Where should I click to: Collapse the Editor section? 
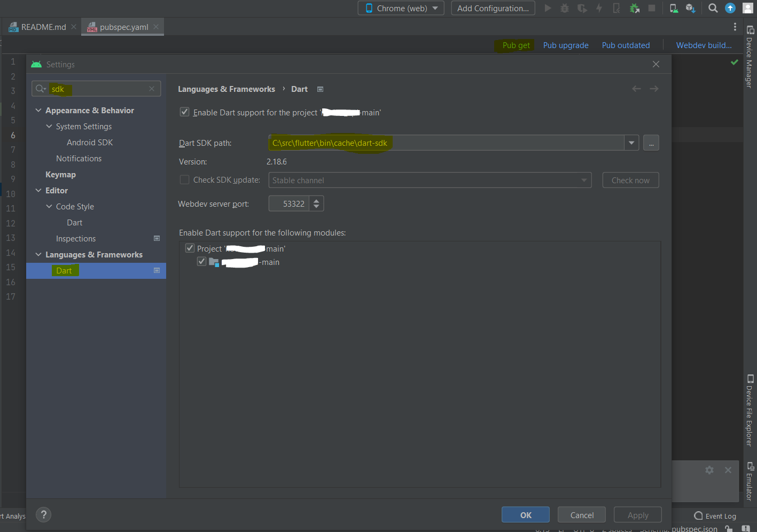pyautogui.click(x=38, y=190)
